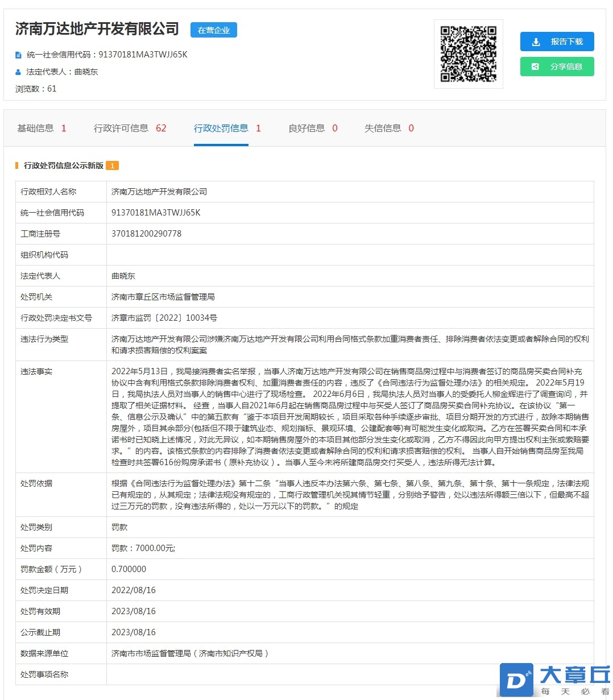Viewport: 613px width, 700px height.
Task: Click the 罚款金额 value 0.700000
Action: tap(129, 569)
